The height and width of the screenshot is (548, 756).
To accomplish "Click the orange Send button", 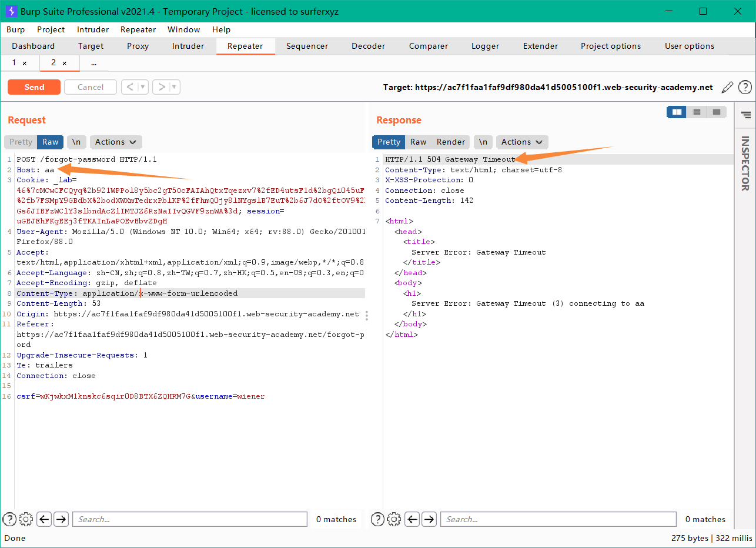I will coord(34,87).
